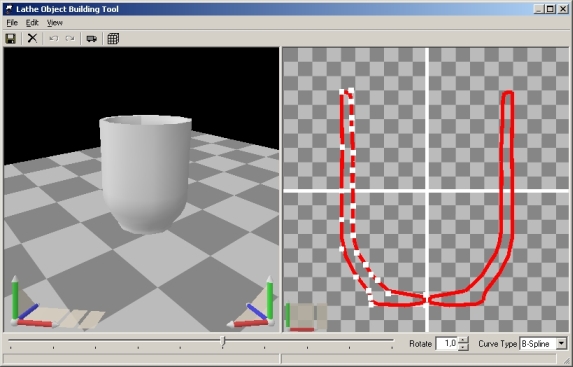This screenshot has height=367, width=573.
Task: Click the Redo arrow icon
Action: (70, 38)
